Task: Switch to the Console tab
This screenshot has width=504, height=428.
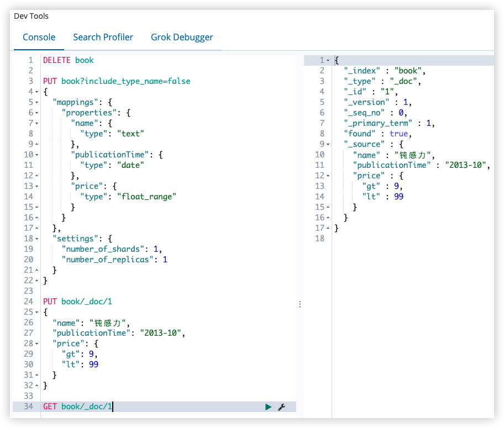Action: click(x=39, y=37)
